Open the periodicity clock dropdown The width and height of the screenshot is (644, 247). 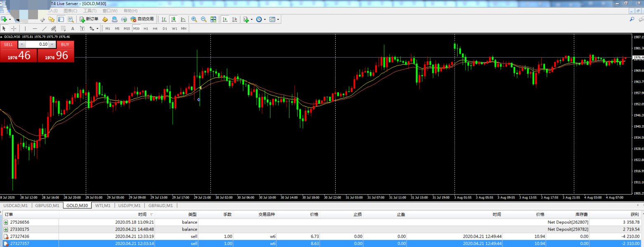click(264, 19)
